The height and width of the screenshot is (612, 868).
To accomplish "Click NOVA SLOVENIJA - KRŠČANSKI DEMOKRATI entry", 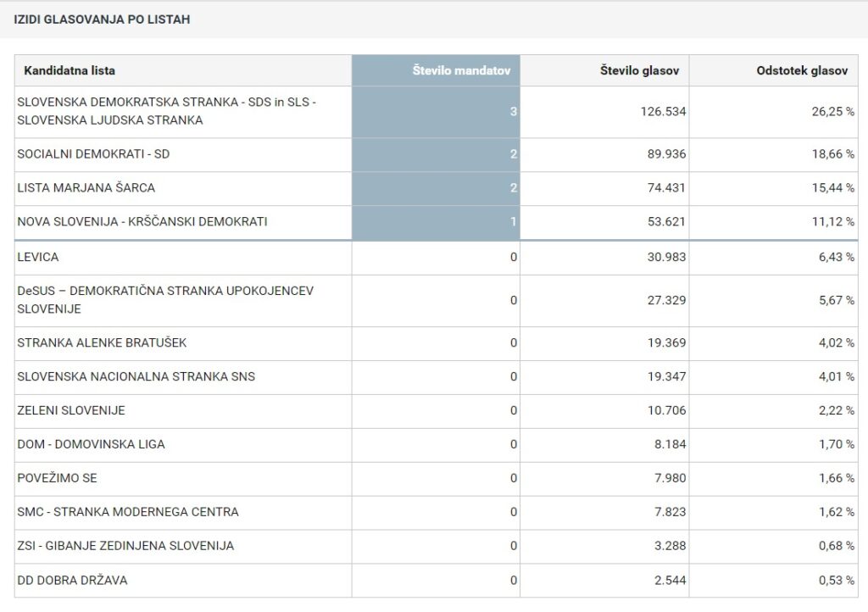I will point(142,222).
